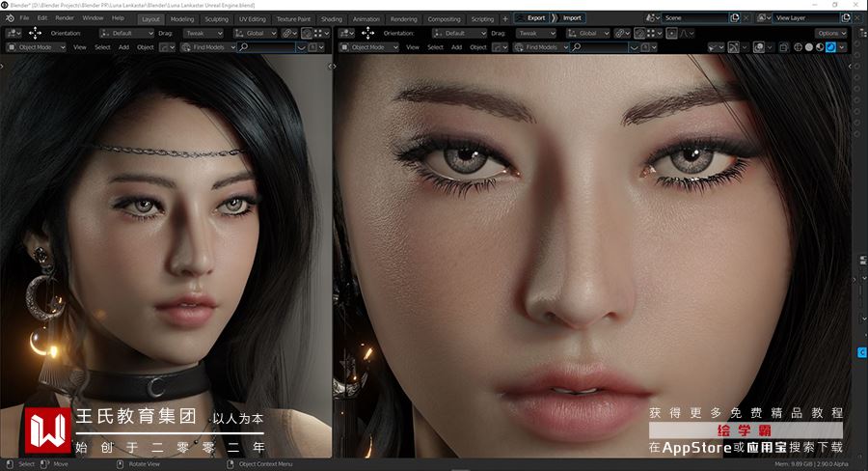This screenshot has width=868, height=471.
Task: Click the Blender logo menu icon
Action: (x=10, y=18)
